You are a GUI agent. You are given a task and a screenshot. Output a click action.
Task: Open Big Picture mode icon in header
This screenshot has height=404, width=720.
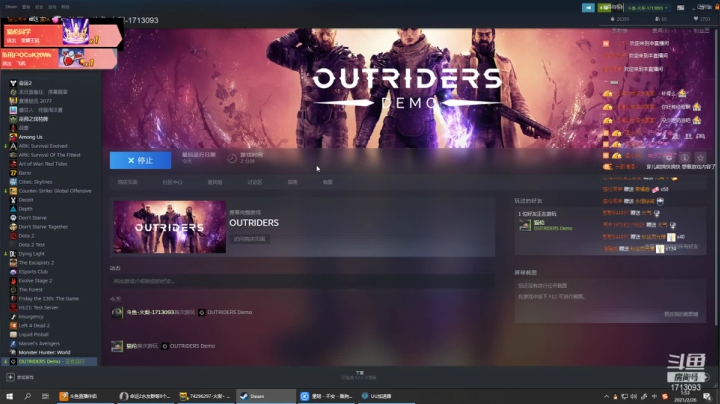[x=681, y=8]
